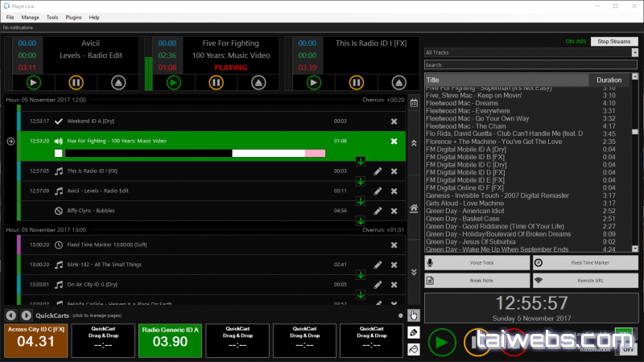
Task: Click the play button on the Avicii player
Action: pos(34,82)
